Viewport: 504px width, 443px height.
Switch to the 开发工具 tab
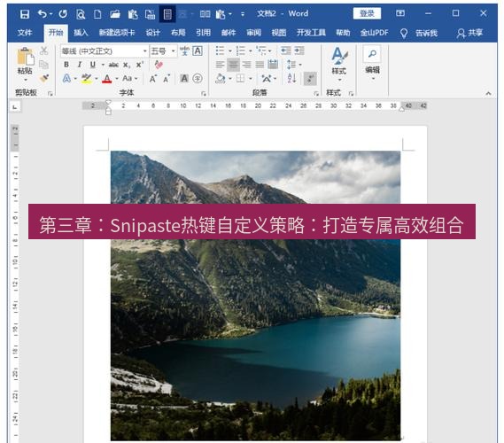coord(311,33)
